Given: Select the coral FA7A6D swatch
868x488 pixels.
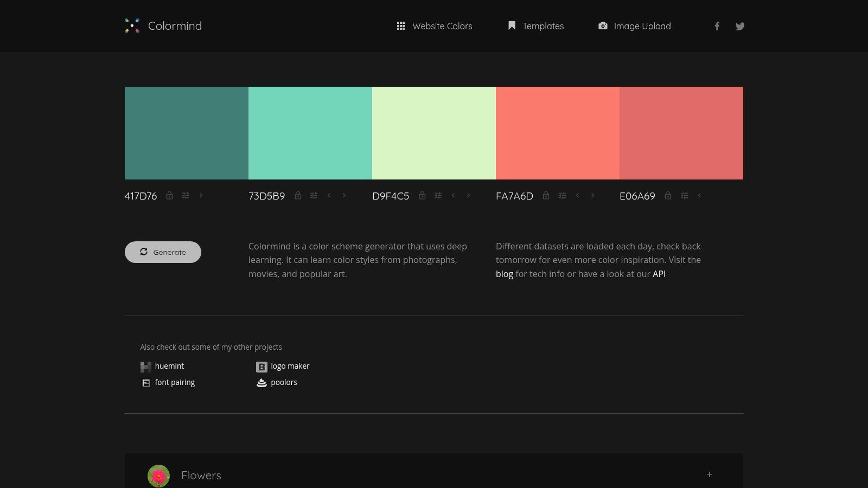Looking at the screenshot, I should point(558,133).
